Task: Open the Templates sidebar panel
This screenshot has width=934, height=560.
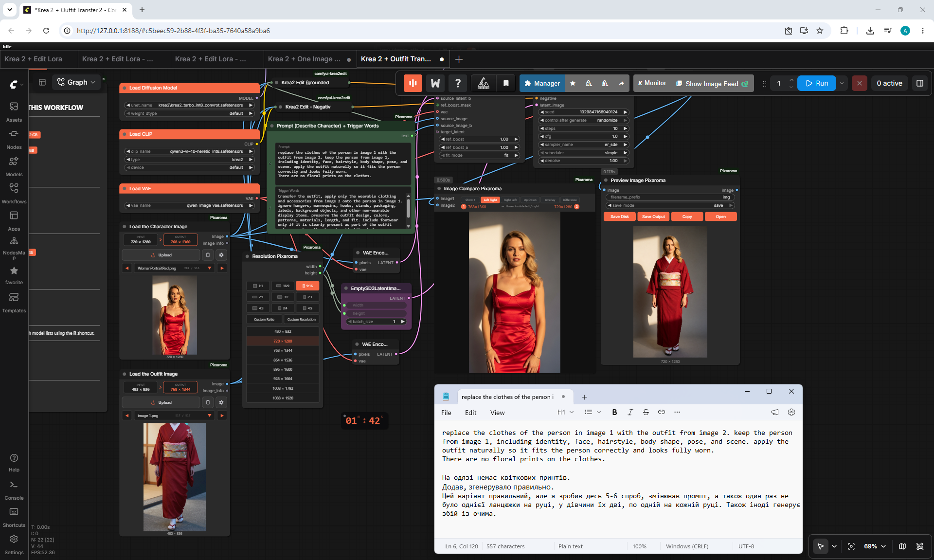Action: [x=14, y=302]
